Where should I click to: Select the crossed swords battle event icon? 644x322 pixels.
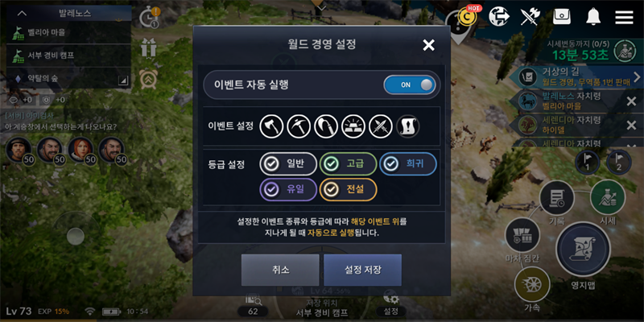(x=381, y=126)
